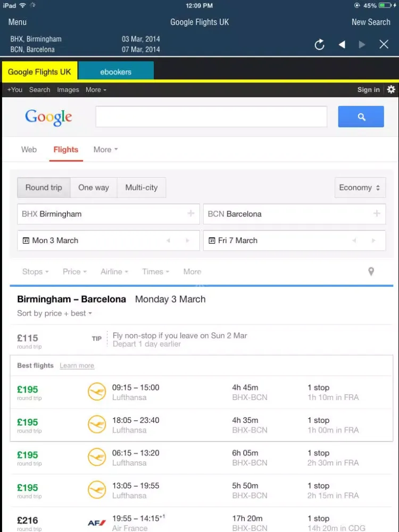This screenshot has width=399, height=532.
Task: Click the fly non-stop Sun 2 Mar tip
Action: coord(180,339)
